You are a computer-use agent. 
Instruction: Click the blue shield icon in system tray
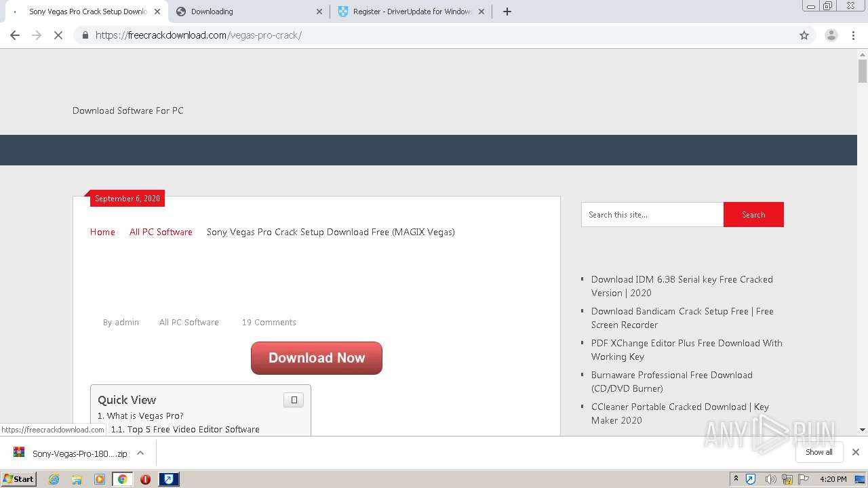(x=751, y=479)
